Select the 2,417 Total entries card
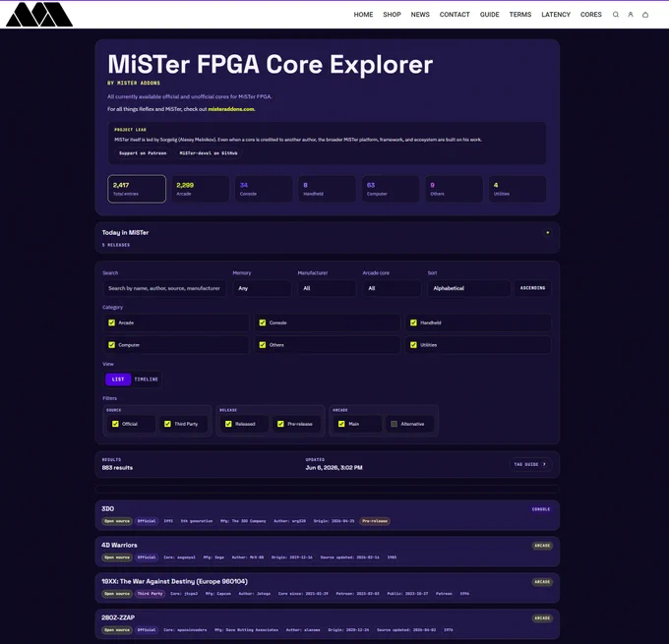 click(137, 189)
